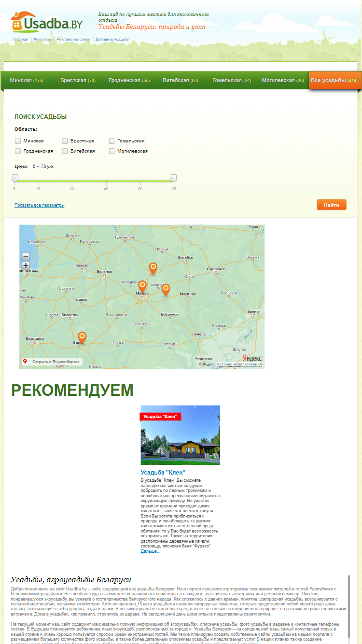Tick the Гродненская region checkbox
This screenshot has height=644, width=362.
(18, 151)
